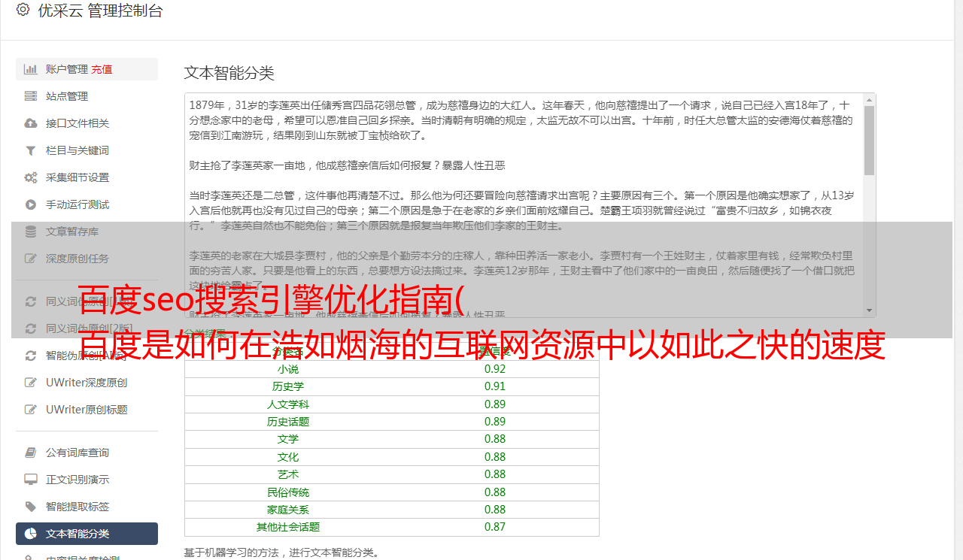Click the 0.91 confidence value

click(x=495, y=386)
